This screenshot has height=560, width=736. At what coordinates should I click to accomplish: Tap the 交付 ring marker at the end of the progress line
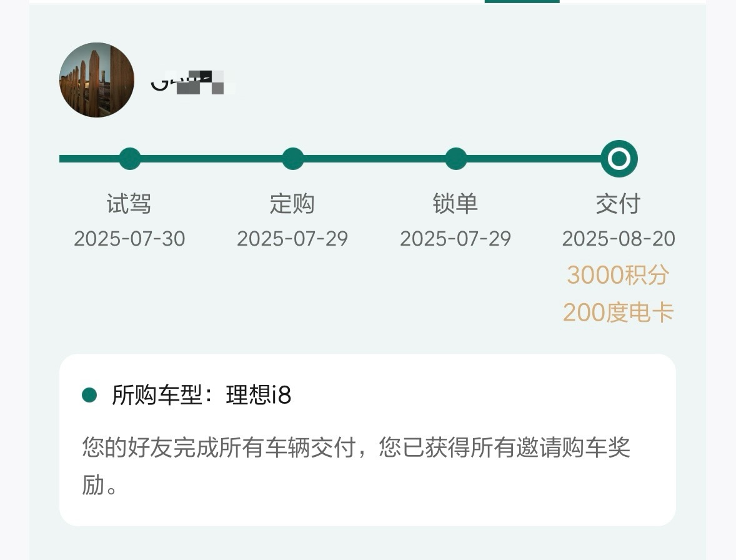pyautogui.click(x=619, y=159)
